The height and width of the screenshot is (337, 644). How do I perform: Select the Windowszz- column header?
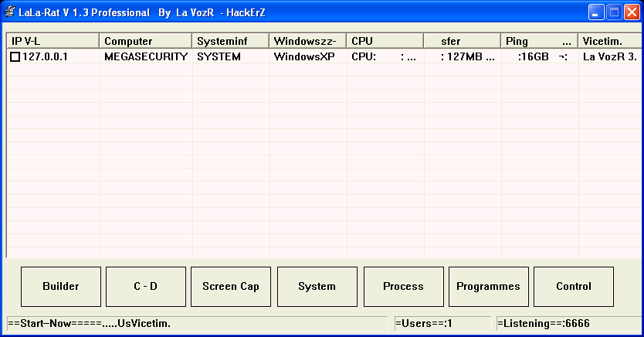pyautogui.click(x=307, y=41)
